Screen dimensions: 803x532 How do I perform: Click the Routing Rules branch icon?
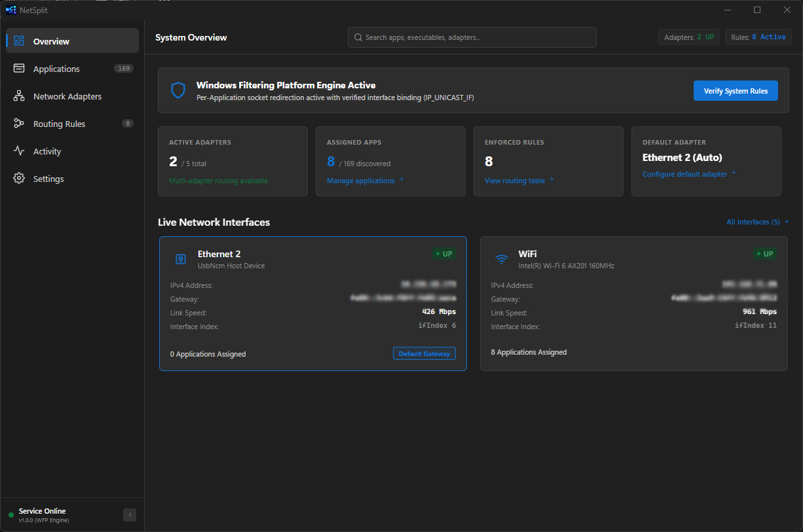tap(19, 124)
